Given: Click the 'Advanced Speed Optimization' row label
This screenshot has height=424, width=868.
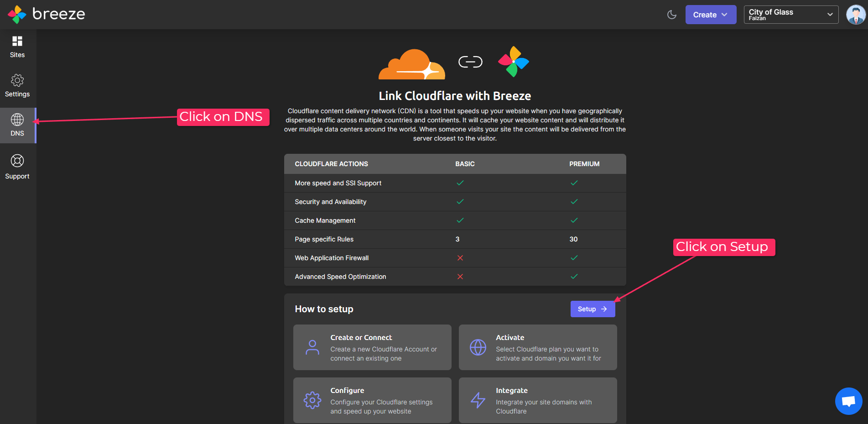Looking at the screenshot, I should tap(340, 277).
